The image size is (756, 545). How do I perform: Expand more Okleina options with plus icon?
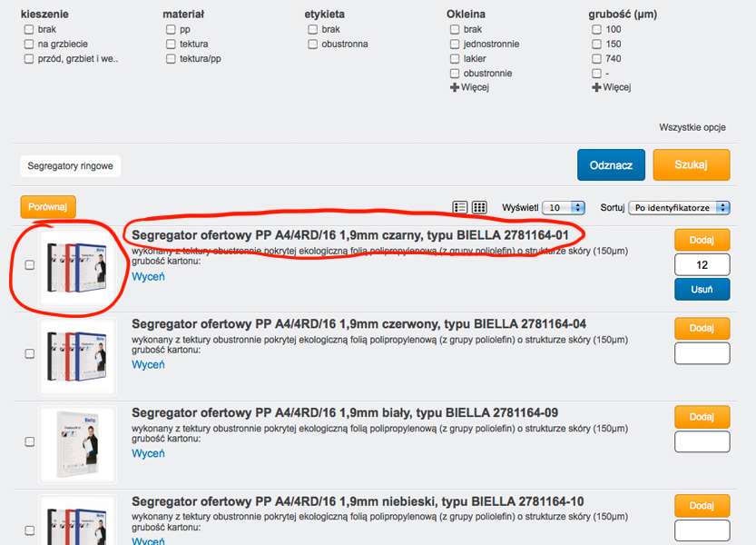point(454,87)
